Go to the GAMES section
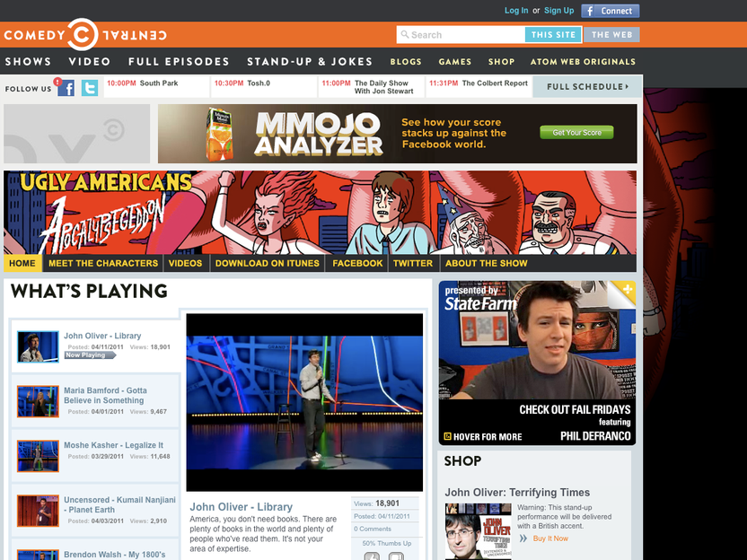Viewport: 747px width, 560px height. 455,61
